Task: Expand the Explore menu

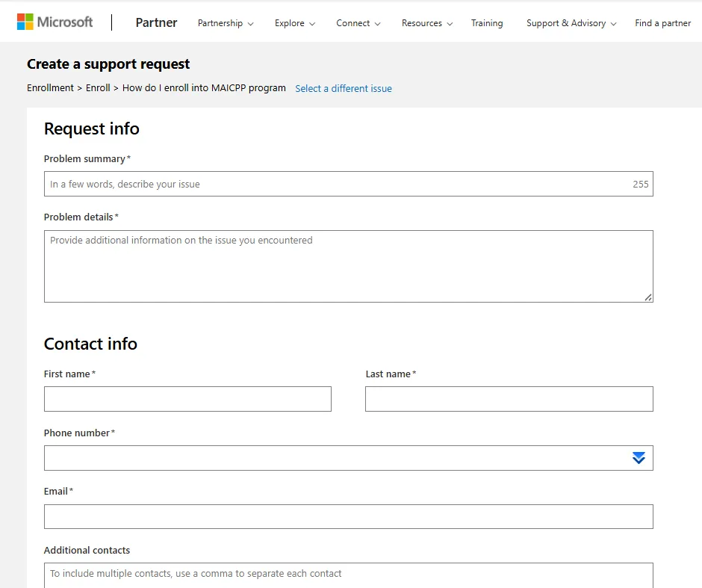Action: pos(294,23)
